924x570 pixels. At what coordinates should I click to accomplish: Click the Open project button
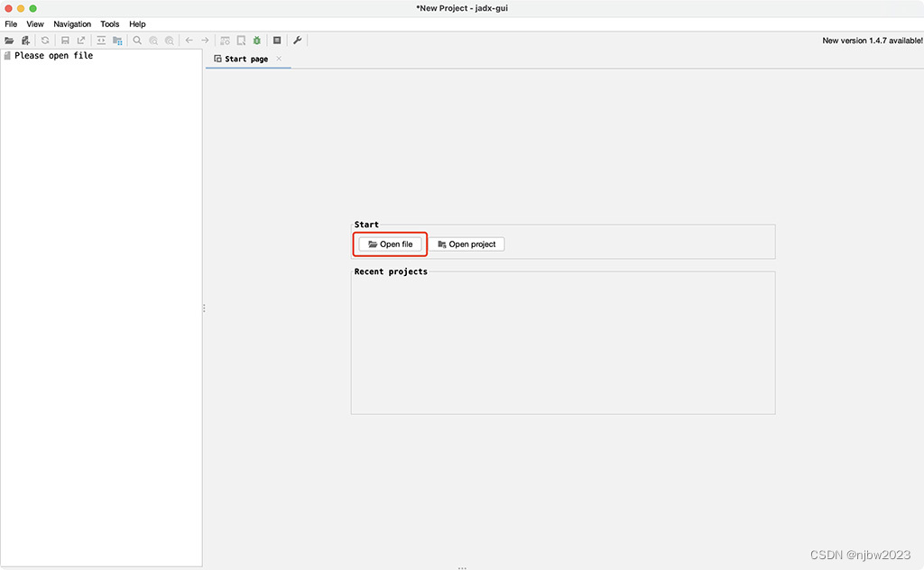(x=467, y=244)
